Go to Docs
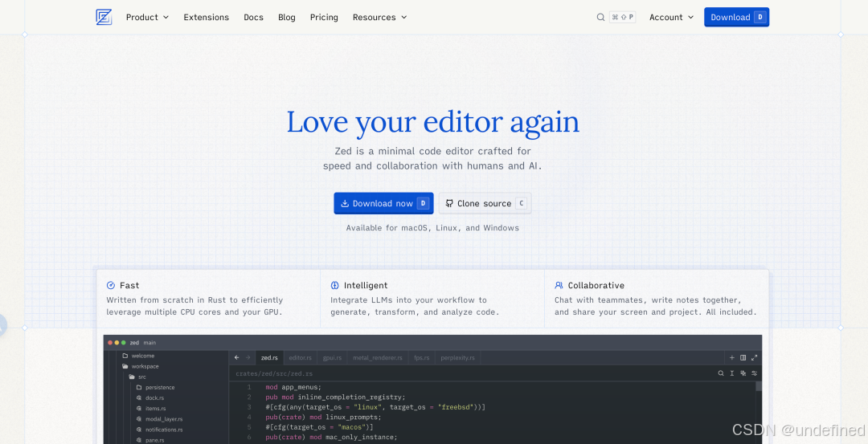Viewport: 868px width, 444px height. pyautogui.click(x=253, y=17)
